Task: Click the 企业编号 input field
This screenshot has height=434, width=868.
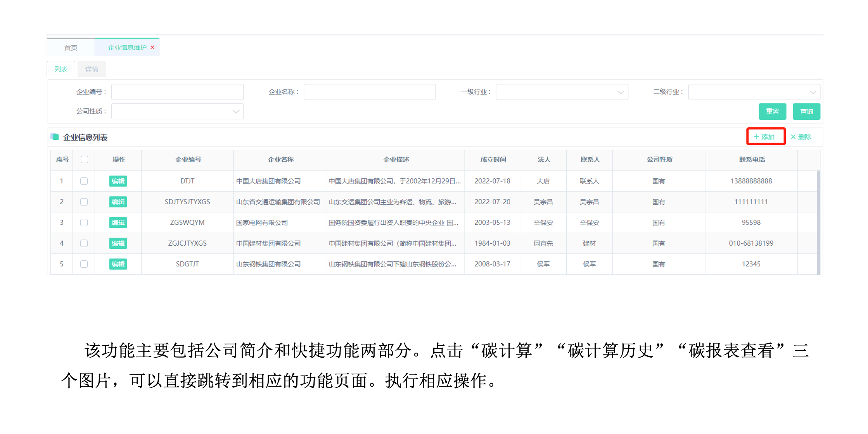Action: click(x=177, y=92)
